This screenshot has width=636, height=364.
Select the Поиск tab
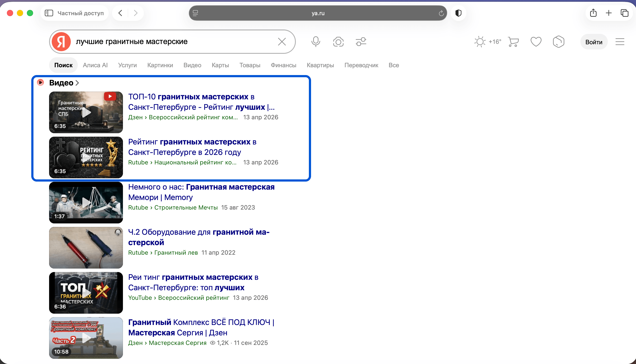pyautogui.click(x=63, y=65)
